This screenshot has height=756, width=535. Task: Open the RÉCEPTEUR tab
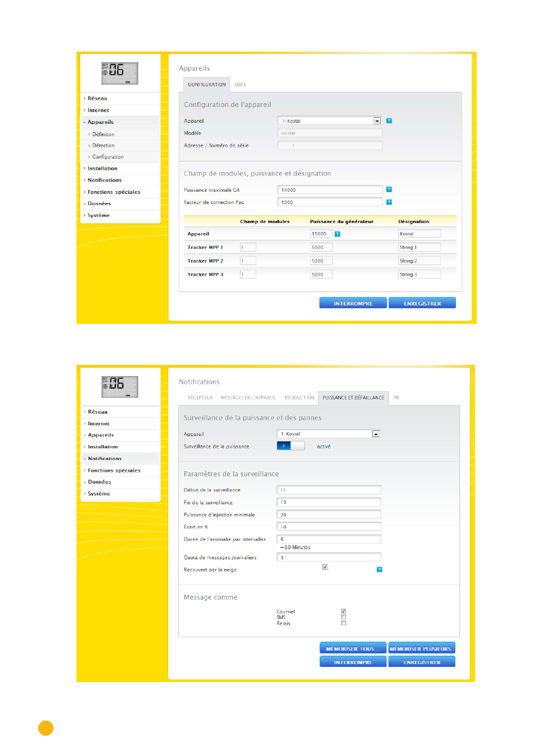coord(200,398)
